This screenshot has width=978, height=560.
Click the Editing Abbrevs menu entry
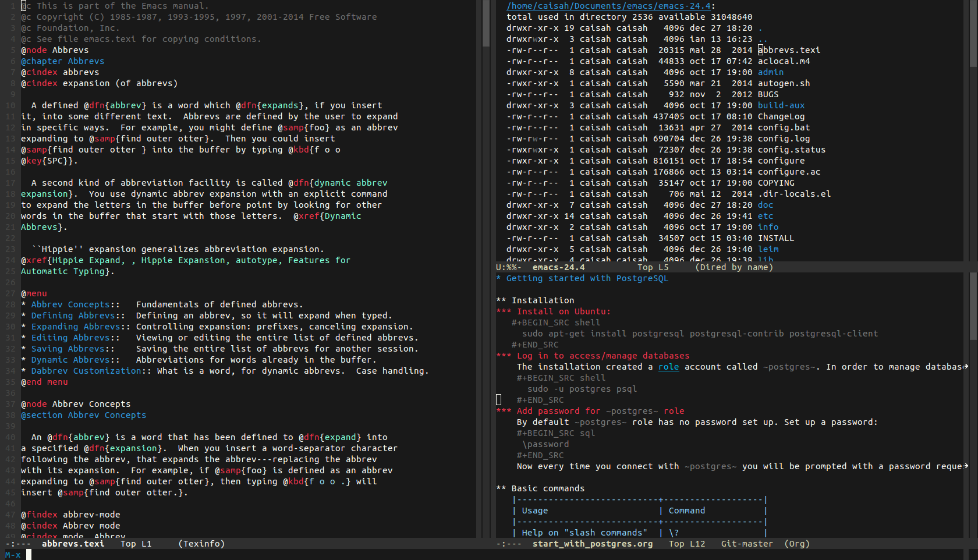coord(70,338)
